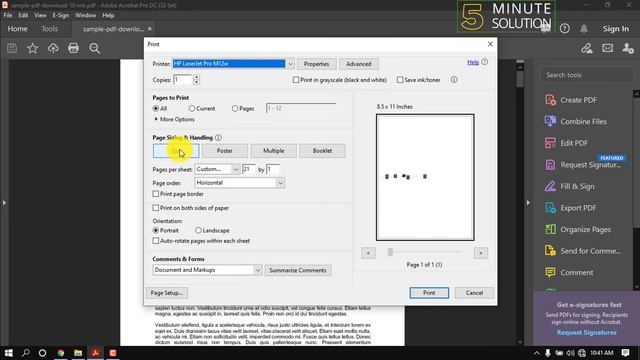Enable Print on both sides of paper

point(156,208)
